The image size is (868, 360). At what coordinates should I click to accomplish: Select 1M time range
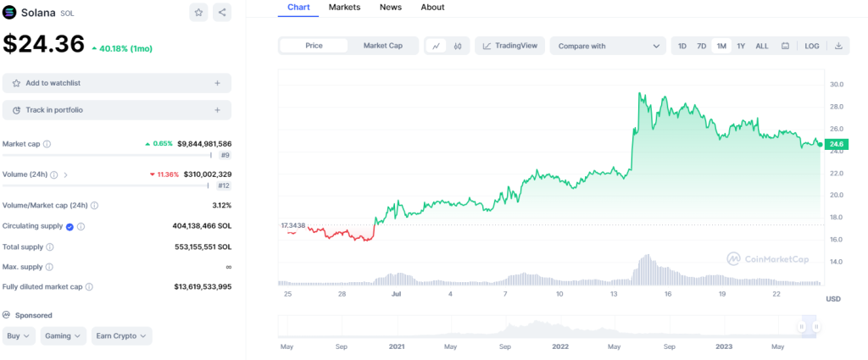[x=721, y=46]
